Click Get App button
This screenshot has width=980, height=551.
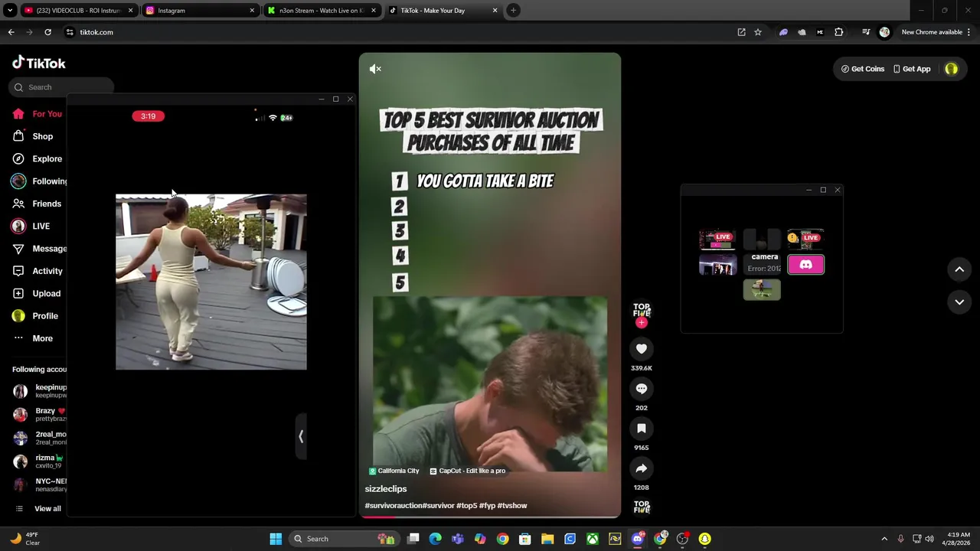[x=912, y=69]
